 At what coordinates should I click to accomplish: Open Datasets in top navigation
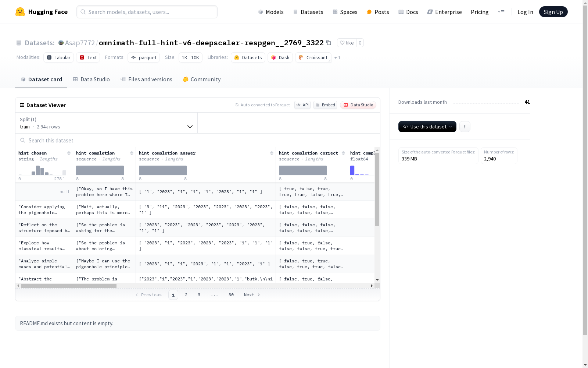308,12
